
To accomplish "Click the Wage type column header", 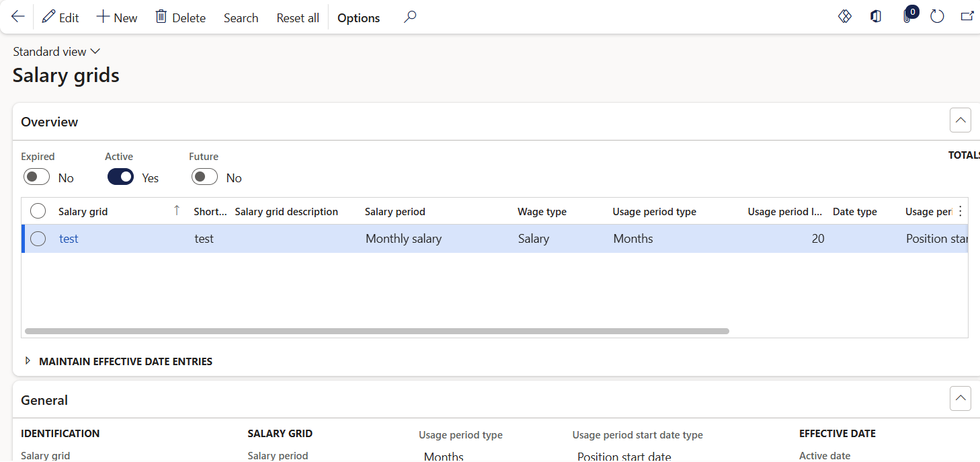I will [542, 212].
